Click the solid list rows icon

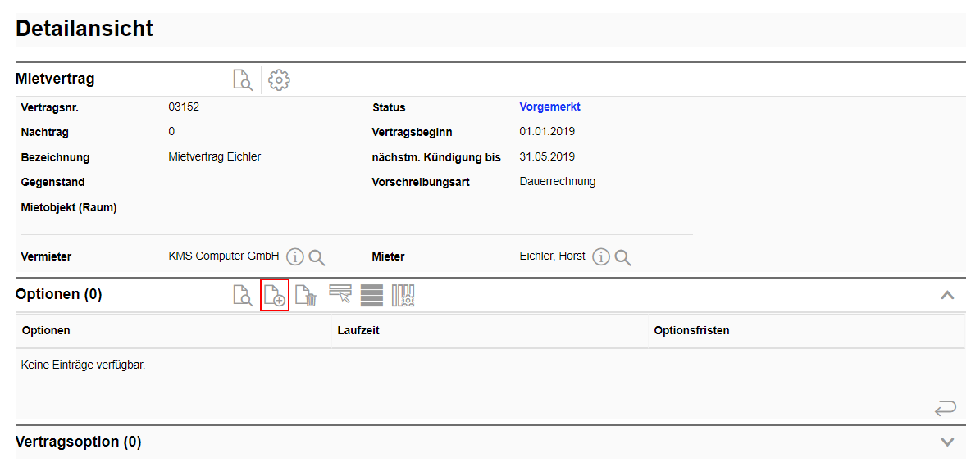tap(371, 295)
